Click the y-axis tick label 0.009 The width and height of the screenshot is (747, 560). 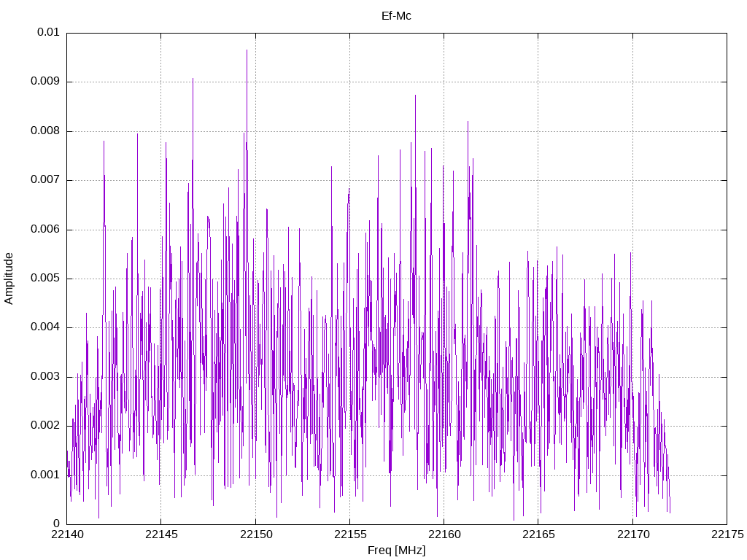[x=45, y=82]
